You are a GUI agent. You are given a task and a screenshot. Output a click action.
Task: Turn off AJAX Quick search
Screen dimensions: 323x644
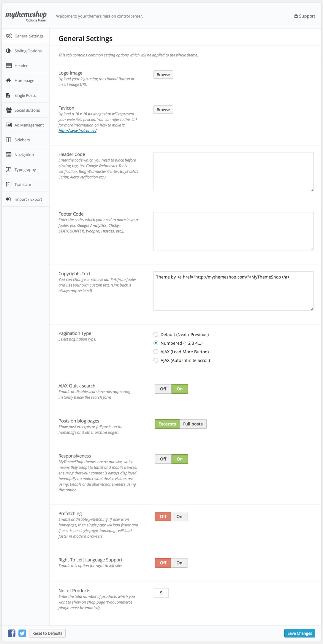coord(163,389)
